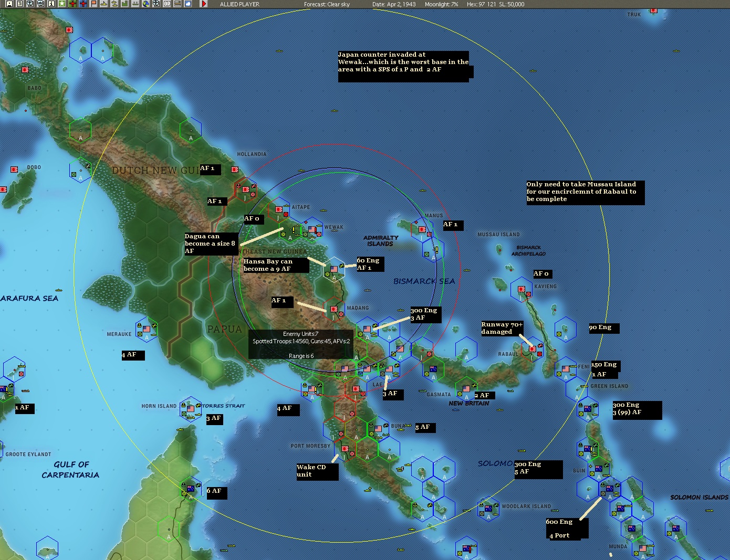Select the Japanese base at Madang
The height and width of the screenshot is (560, 730).
(x=333, y=309)
